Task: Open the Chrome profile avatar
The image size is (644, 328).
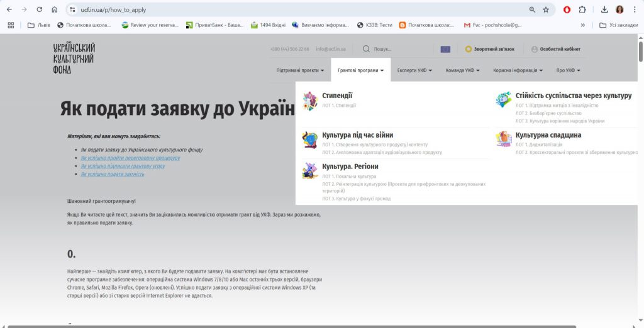Action: tap(619, 9)
